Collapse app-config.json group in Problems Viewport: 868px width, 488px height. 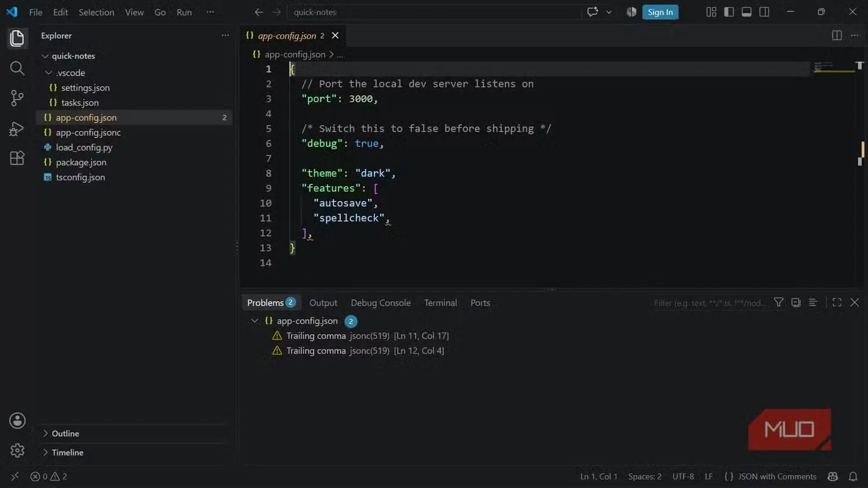[x=255, y=321]
